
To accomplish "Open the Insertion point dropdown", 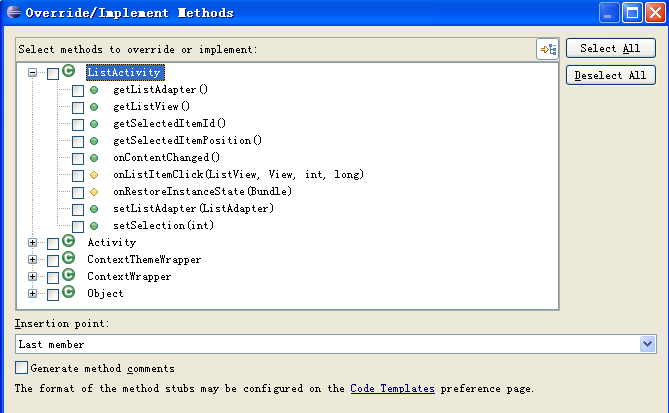I will point(647,344).
